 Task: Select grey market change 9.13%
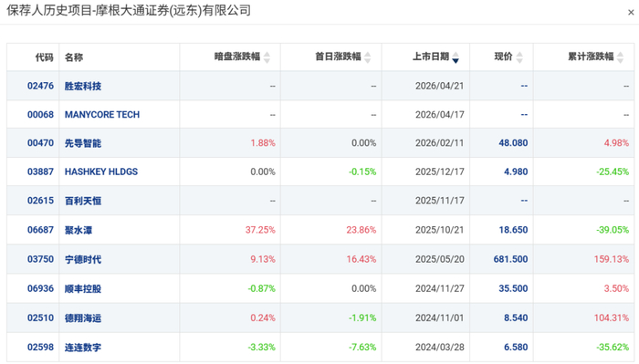pyautogui.click(x=263, y=259)
